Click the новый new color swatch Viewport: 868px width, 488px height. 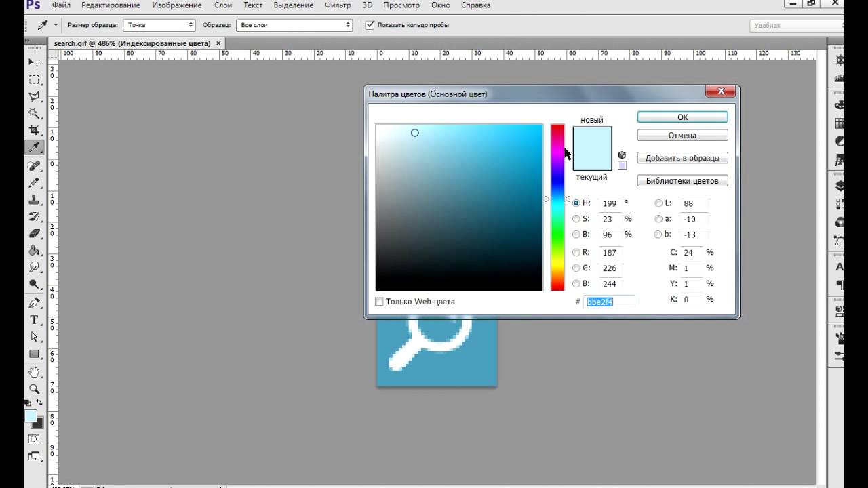point(592,138)
